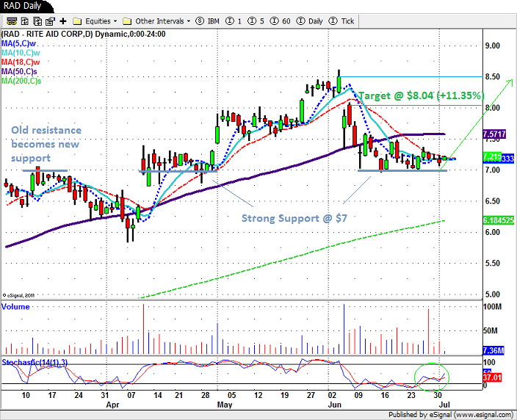Expand the Other Intervals dropdown arrow
Image resolution: width=517 pixels, height=420 pixels.
[x=189, y=21]
